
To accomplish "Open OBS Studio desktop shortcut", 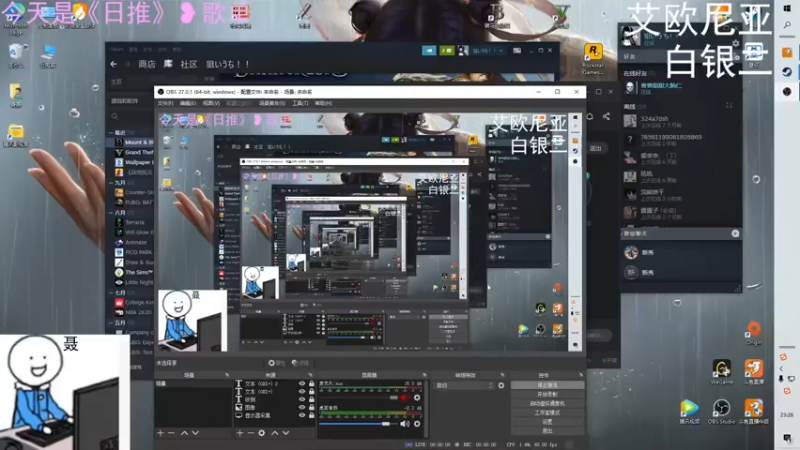I will [721, 412].
